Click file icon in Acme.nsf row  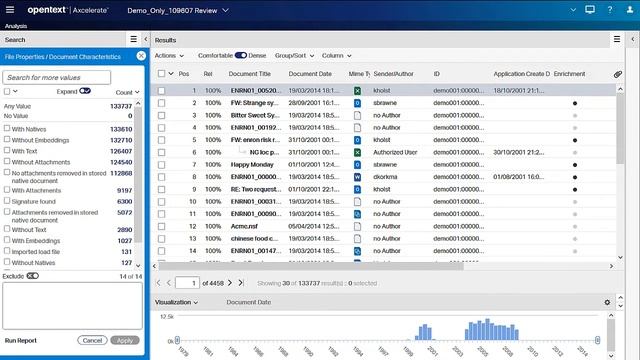pyautogui.click(x=357, y=227)
